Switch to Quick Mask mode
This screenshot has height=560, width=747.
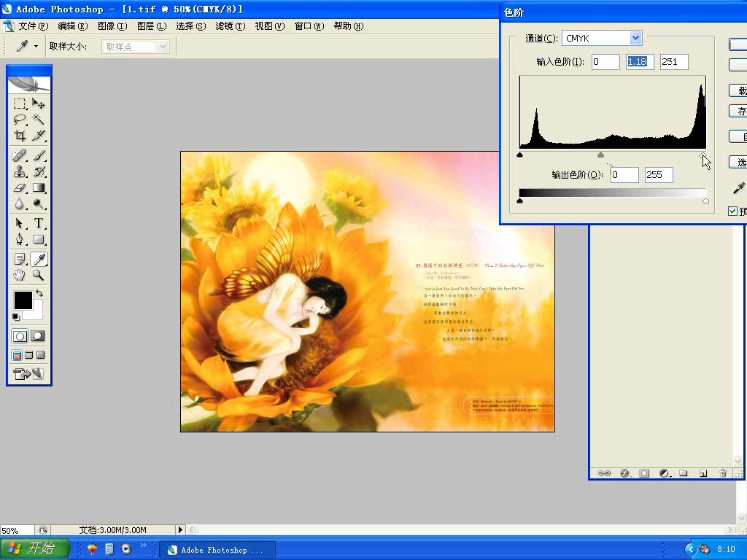click(x=38, y=336)
